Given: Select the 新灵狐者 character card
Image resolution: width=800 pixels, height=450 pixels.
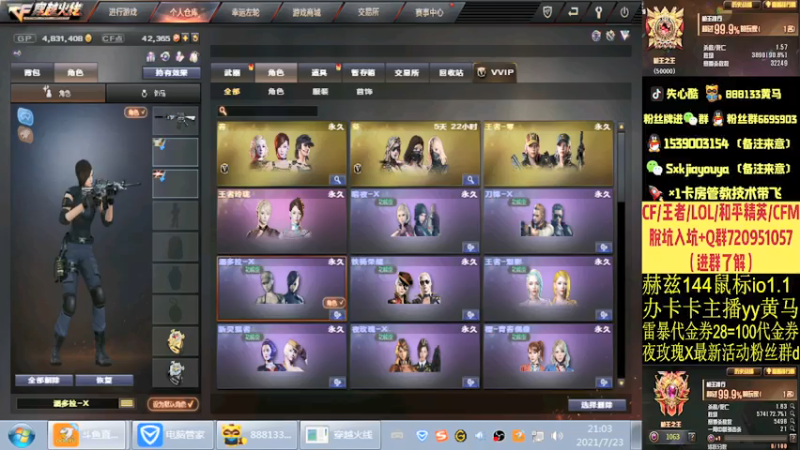Looking at the screenshot, I should pyautogui.click(x=282, y=356).
